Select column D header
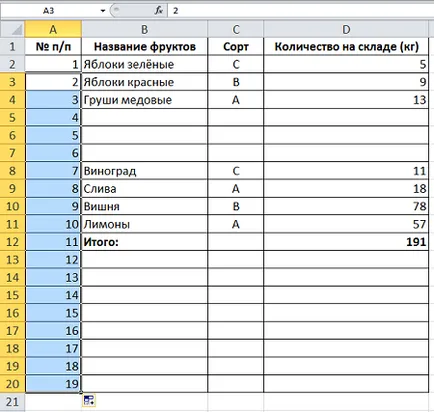Image resolution: width=434 pixels, height=412 pixels. [x=346, y=30]
